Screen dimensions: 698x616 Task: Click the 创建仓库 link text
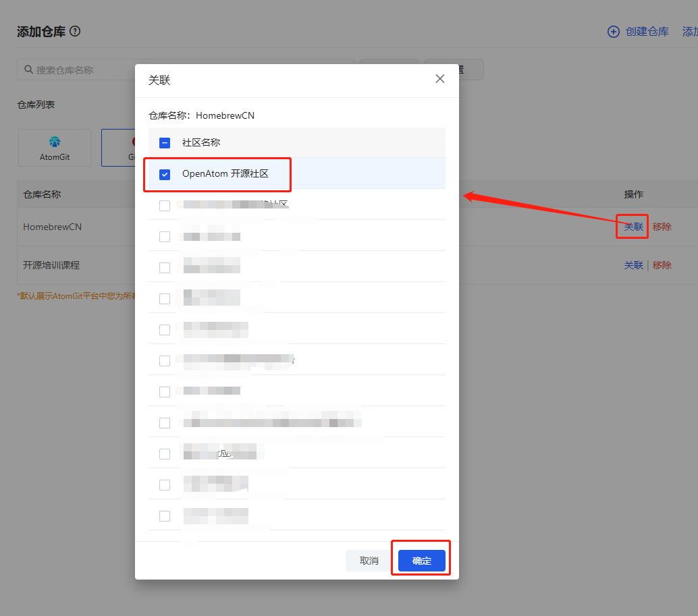pos(647,32)
